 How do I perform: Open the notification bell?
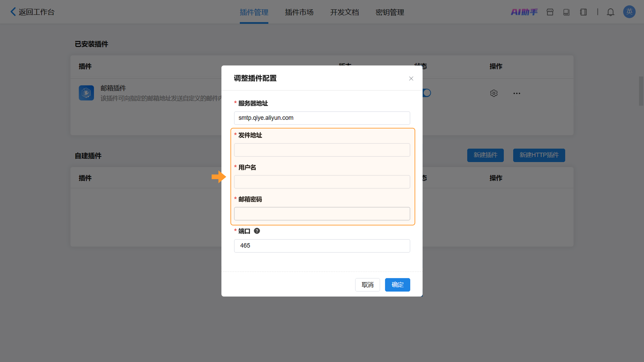(x=610, y=12)
